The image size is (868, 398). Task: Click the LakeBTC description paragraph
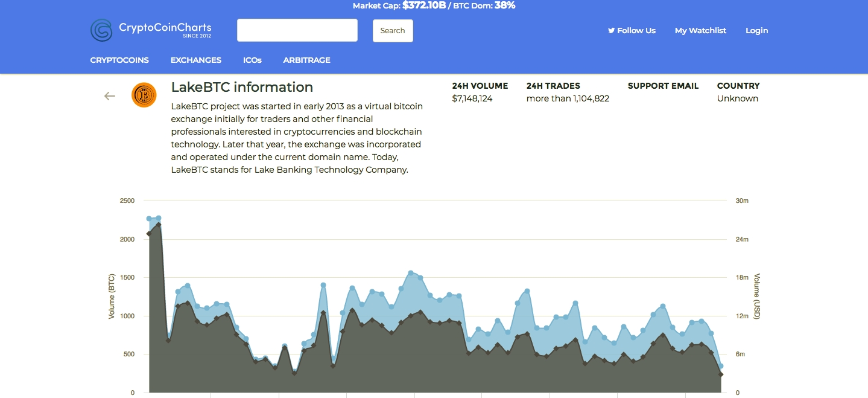(x=297, y=138)
